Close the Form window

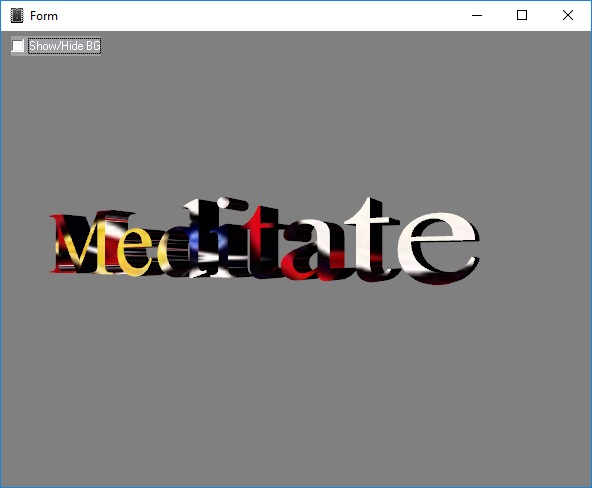point(567,15)
